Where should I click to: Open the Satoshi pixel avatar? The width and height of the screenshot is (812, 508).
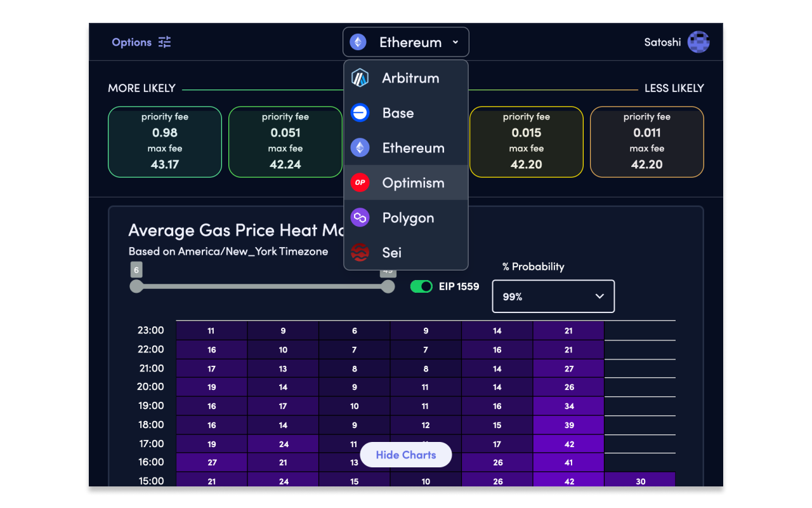[698, 42]
